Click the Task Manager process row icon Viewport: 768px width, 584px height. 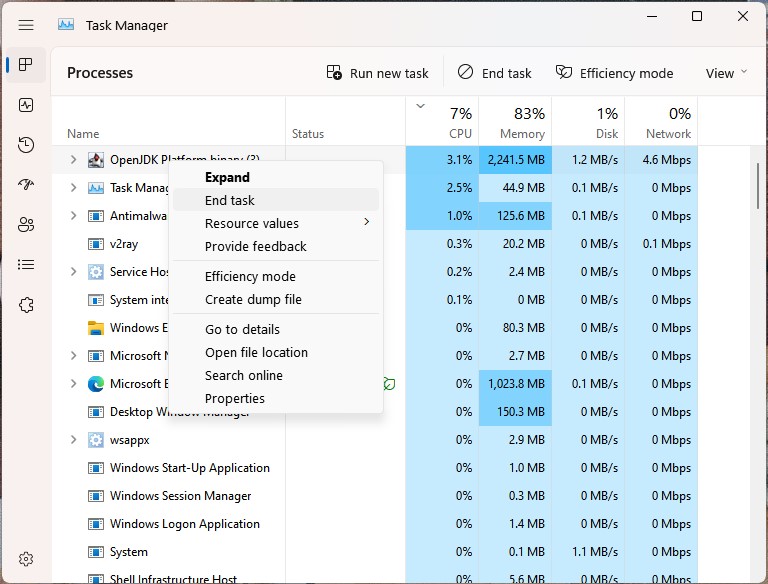96,188
